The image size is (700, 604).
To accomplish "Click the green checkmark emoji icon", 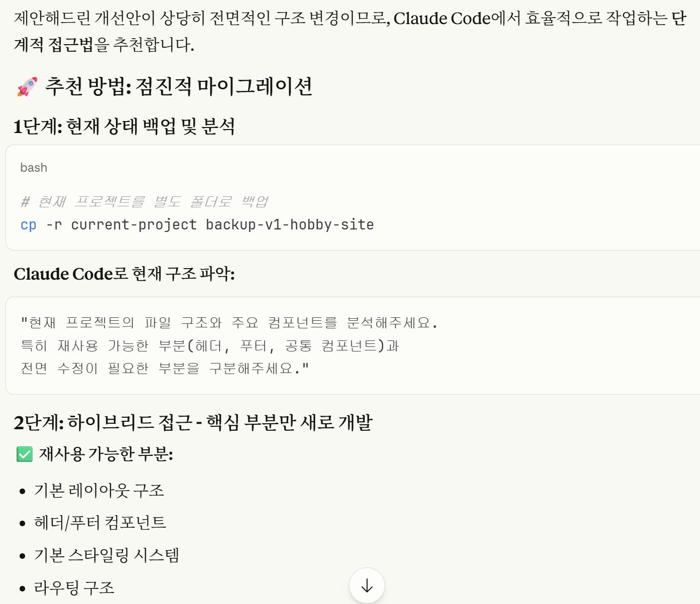I will 25,454.
